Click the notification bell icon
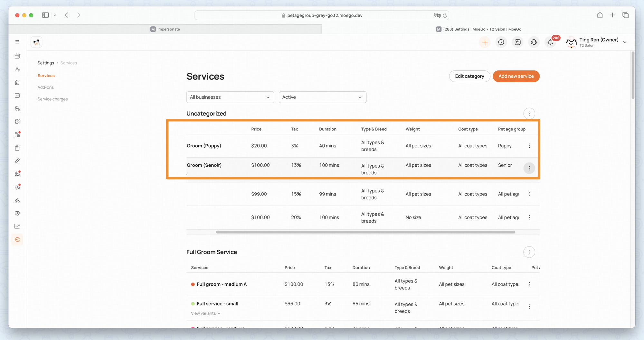The image size is (644, 340). [x=550, y=42]
